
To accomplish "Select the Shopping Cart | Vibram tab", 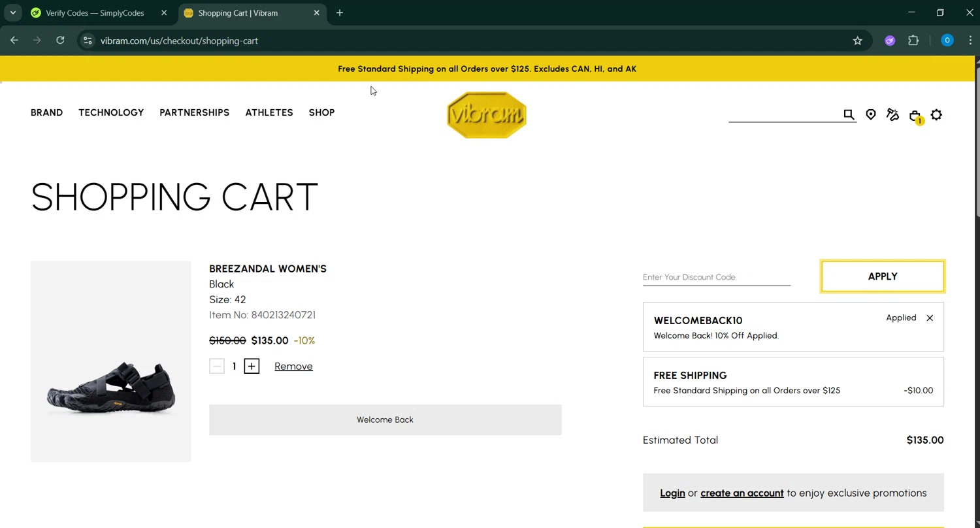I will [252, 13].
